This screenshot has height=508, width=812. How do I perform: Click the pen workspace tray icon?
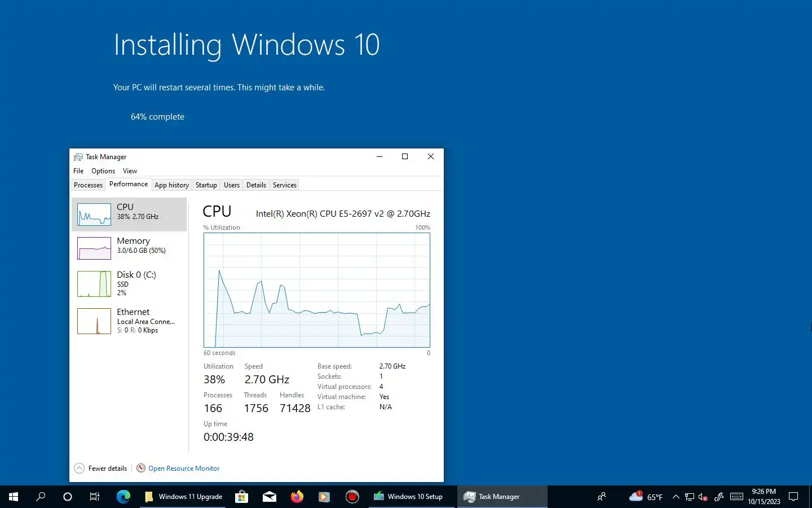pyautogui.click(x=719, y=497)
